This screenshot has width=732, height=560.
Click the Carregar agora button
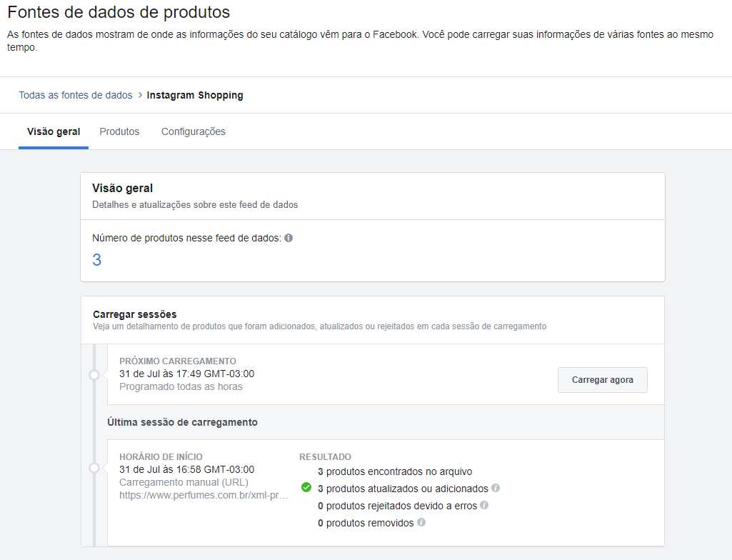coord(602,380)
